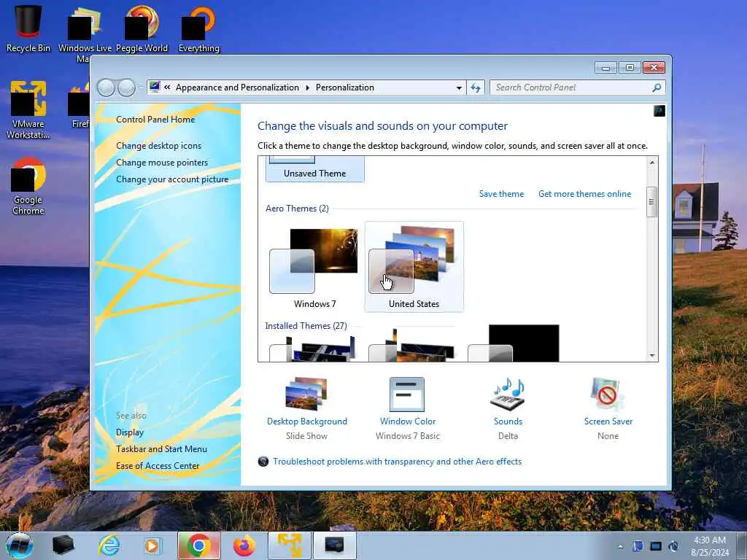
Task: Click the Desktop Background icon
Action: point(306,394)
